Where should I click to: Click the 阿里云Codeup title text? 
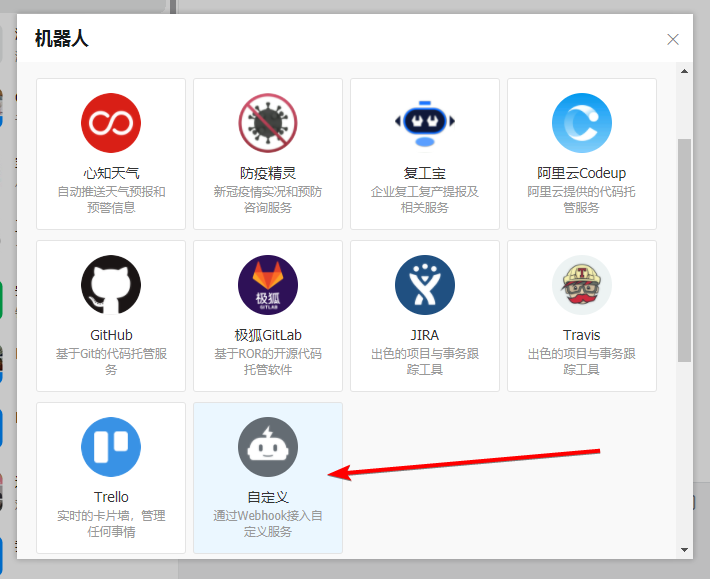(x=582, y=173)
